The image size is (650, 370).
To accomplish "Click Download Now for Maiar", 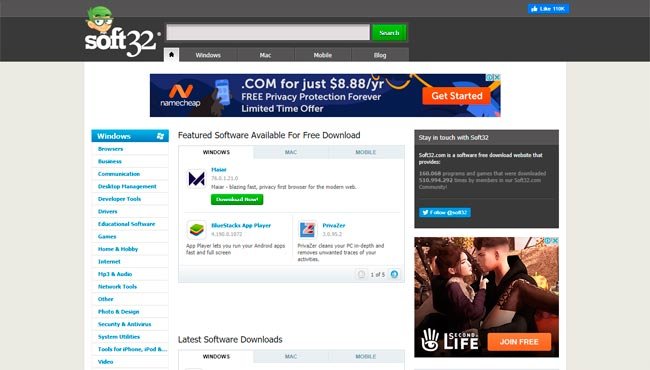I will click(x=237, y=199).
